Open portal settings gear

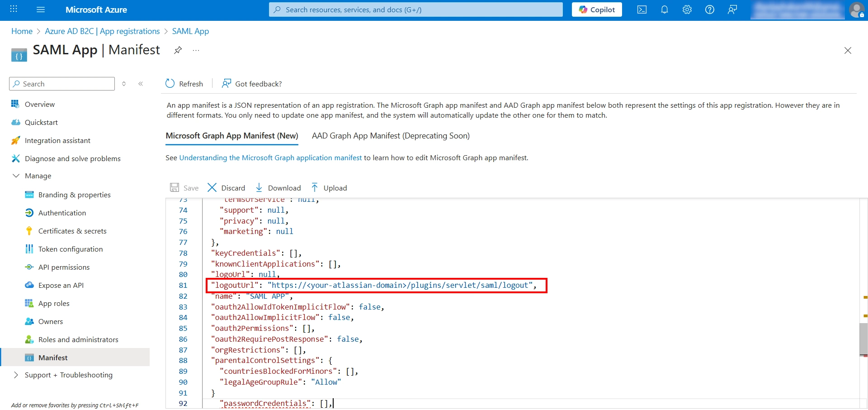(x=687, y=10)
